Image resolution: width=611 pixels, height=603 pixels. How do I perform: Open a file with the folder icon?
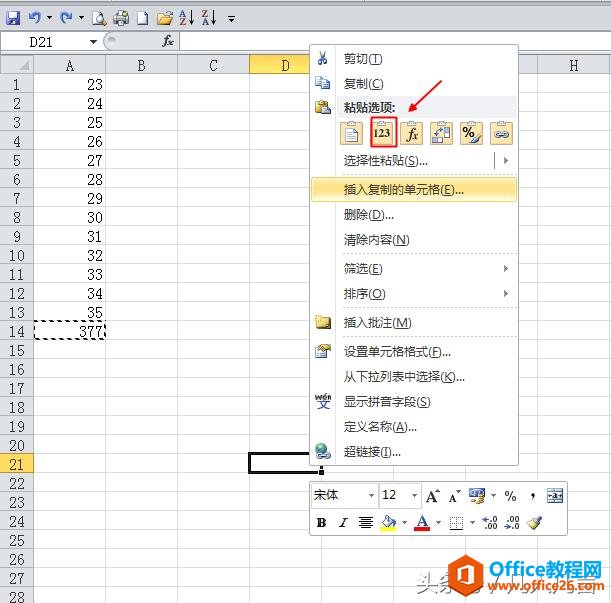click(165, 18)
